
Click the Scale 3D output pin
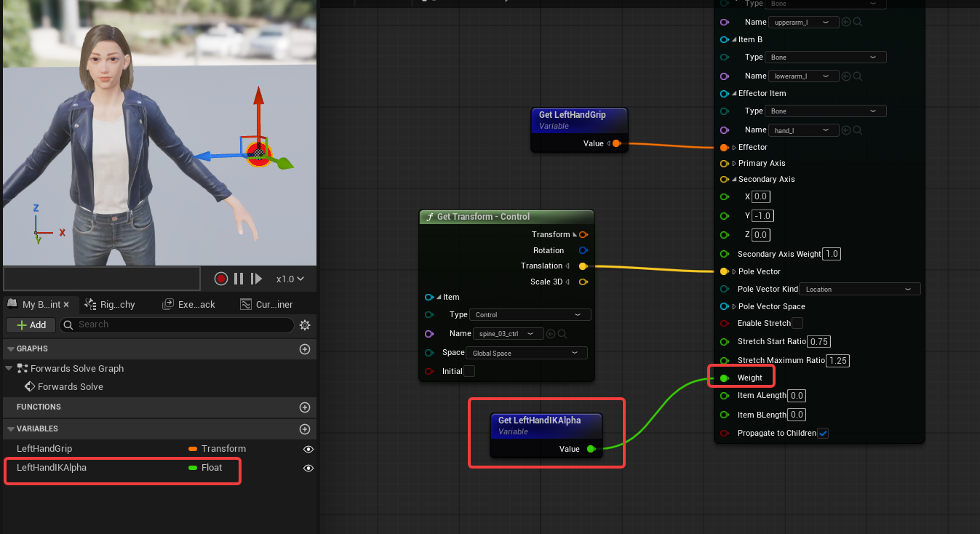point(583,282)
